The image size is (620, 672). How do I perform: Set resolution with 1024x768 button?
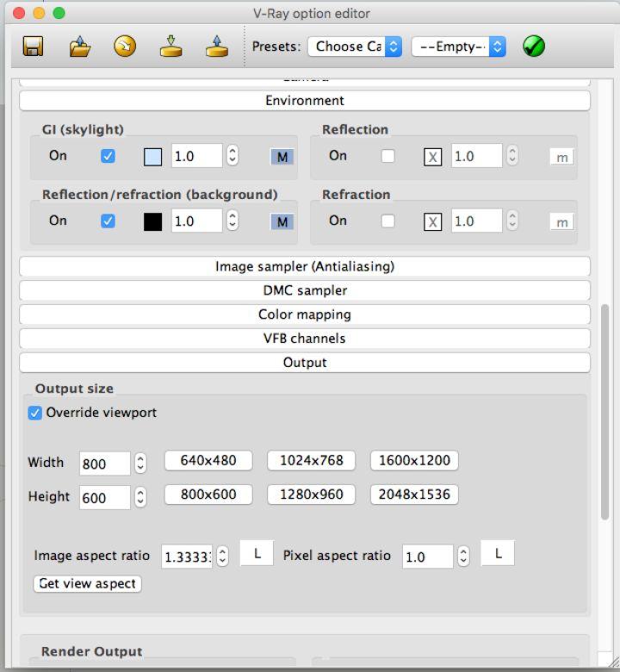coord(312,461)
